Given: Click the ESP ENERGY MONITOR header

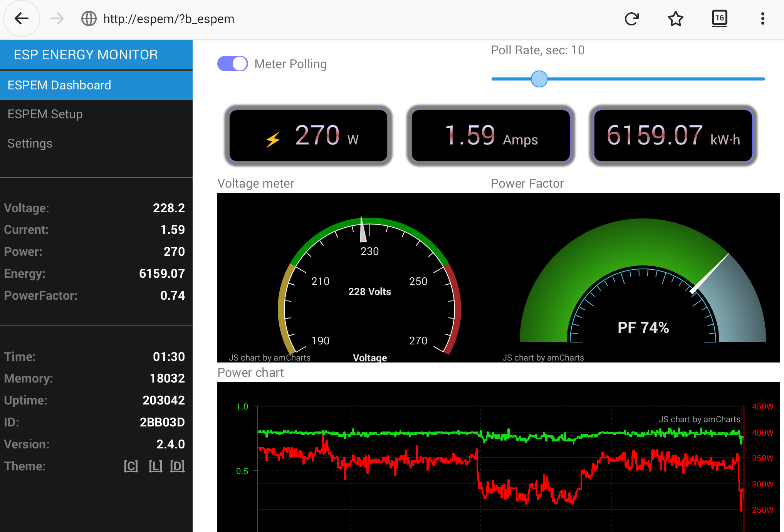Looking at the screenshot, I should pyautogui.click(x=86, y=55).
